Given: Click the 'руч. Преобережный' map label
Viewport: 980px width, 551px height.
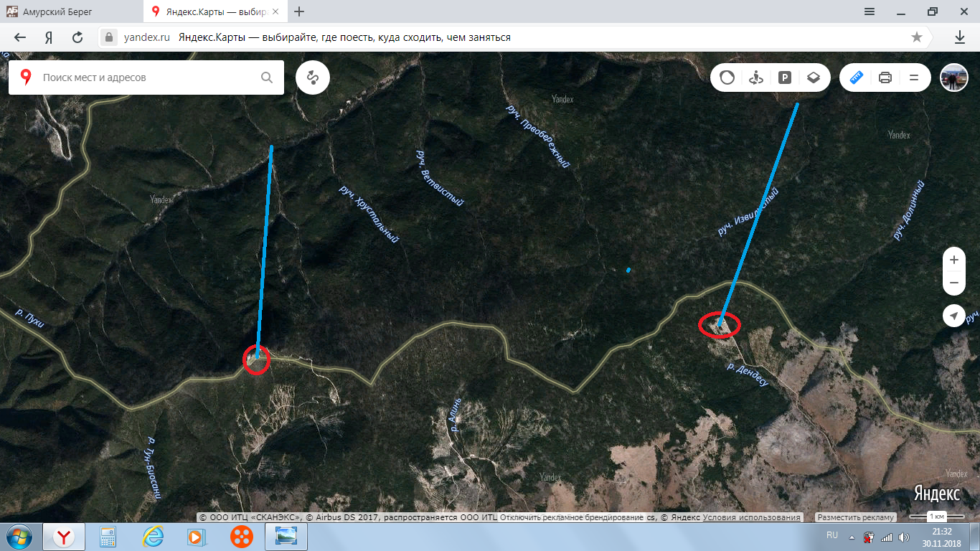Looking at the screenshot, I should tap(538, 136).
